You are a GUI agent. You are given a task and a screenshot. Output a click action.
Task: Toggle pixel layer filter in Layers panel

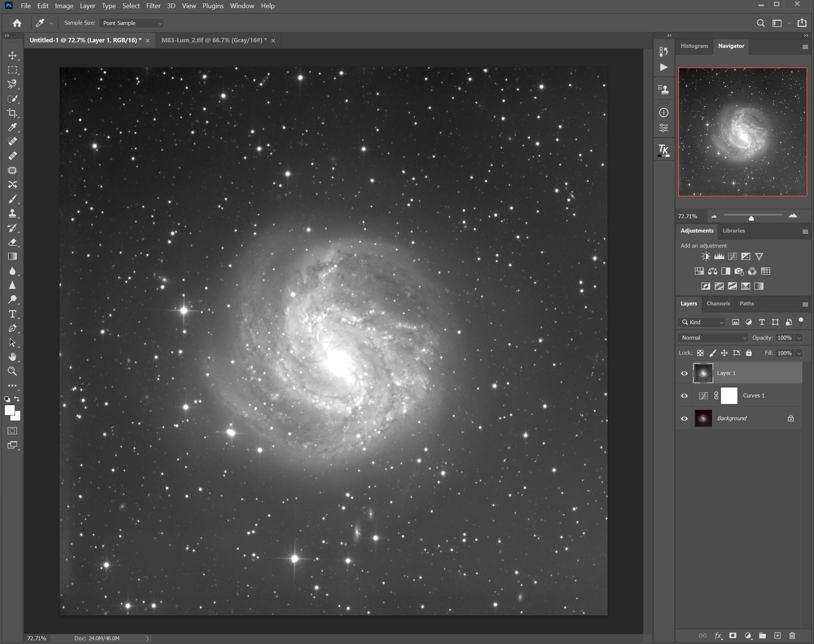click(x=735, y=322)
